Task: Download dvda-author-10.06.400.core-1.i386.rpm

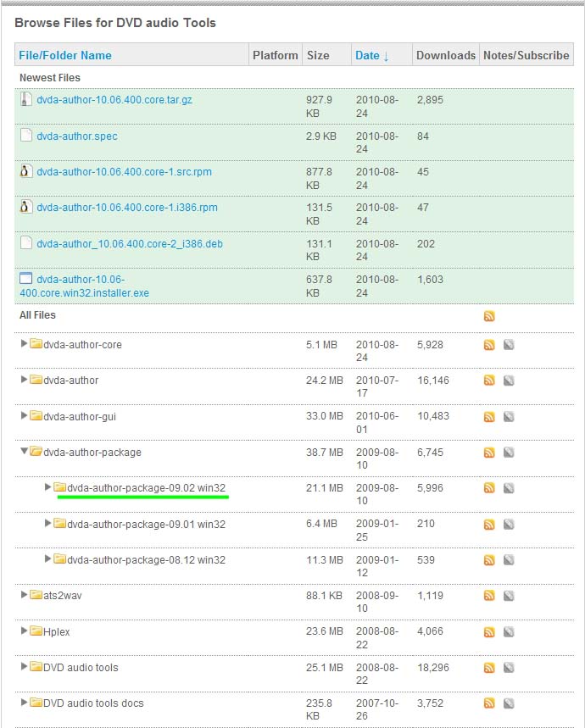Action: pos(127,208)
